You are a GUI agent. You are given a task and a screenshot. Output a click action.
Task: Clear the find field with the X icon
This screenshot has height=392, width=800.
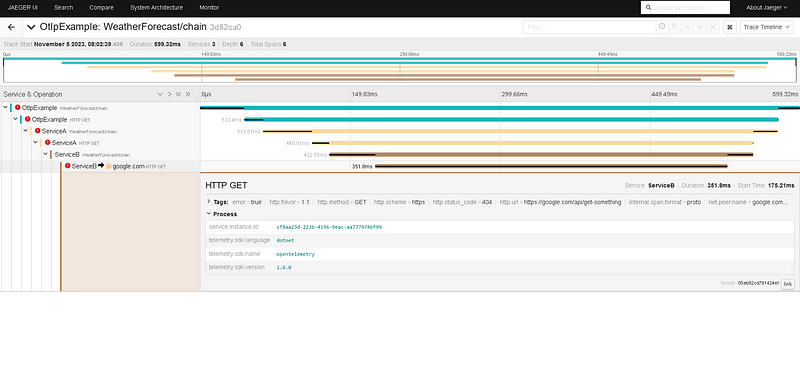(x=713, y=27)
